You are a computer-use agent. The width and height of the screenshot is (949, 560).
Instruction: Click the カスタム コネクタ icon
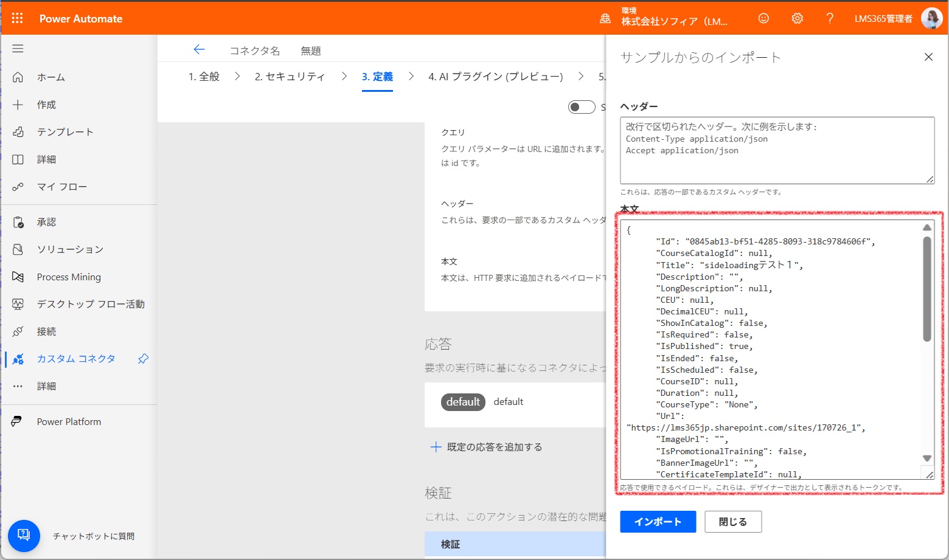click(x=18, y=359)
